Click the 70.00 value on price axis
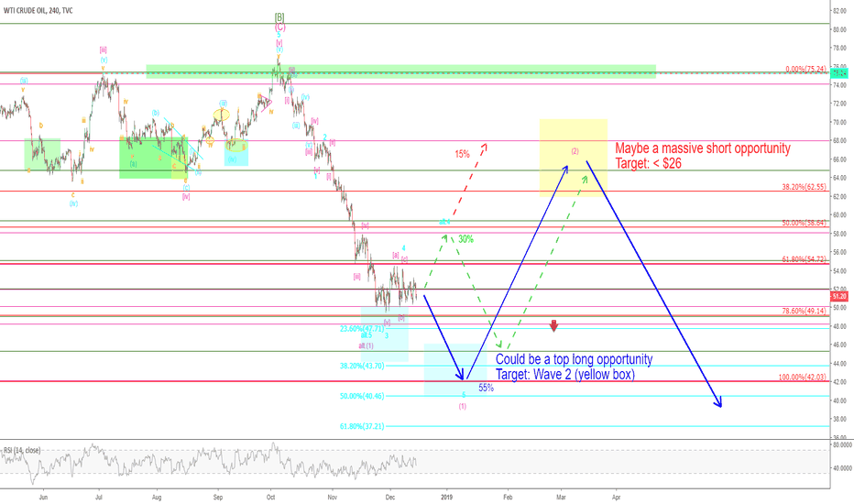This screenshot has width=854, height=504. coord(839,122)
